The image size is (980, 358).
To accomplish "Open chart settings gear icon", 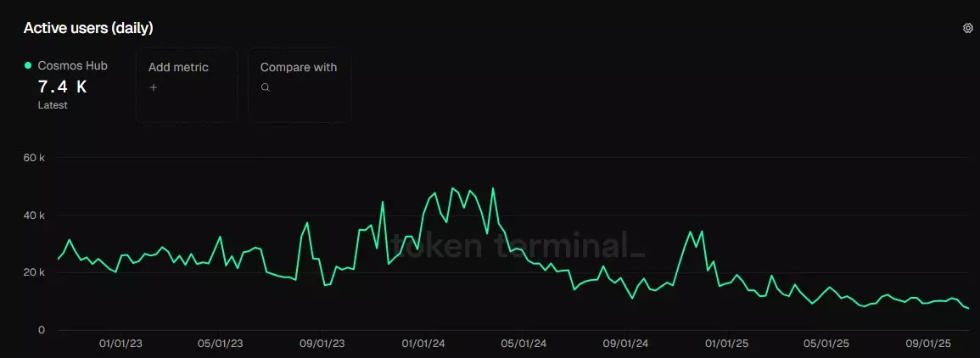I will (967, 28).
